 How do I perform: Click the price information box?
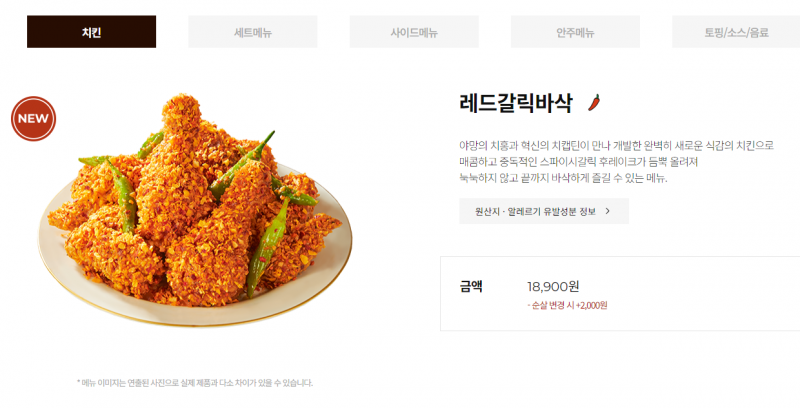coord(620,294)
